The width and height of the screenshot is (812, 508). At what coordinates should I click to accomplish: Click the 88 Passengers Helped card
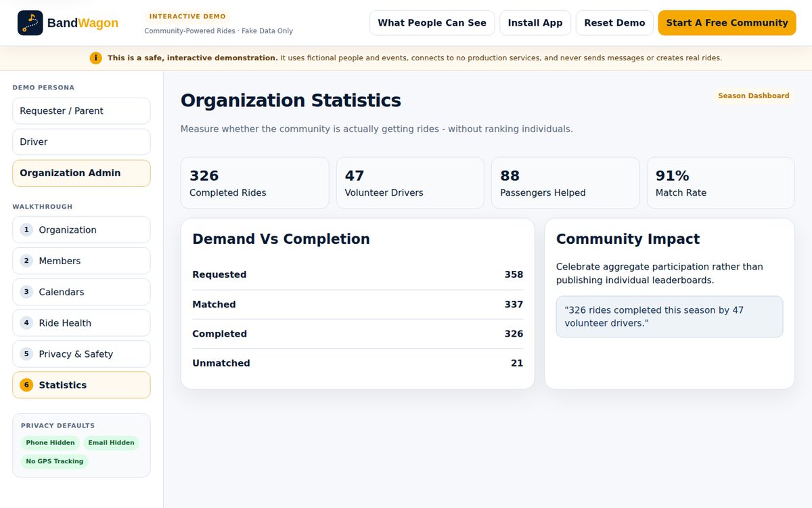565,183
